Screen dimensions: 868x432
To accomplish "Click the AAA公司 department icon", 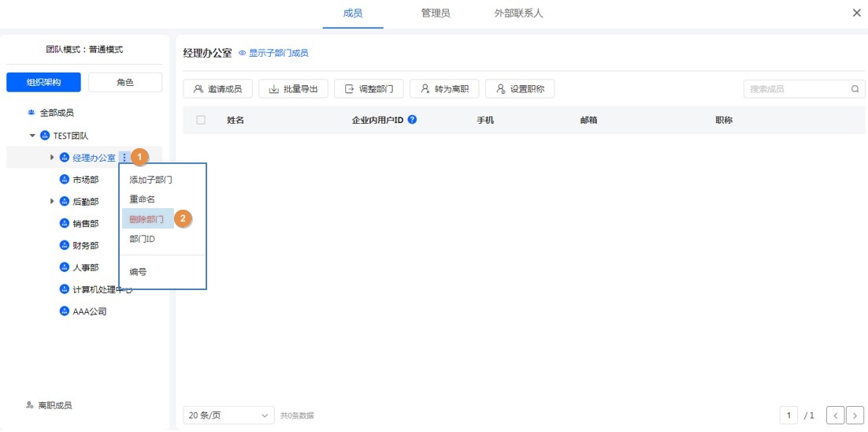I will click(x=65, y=311).
